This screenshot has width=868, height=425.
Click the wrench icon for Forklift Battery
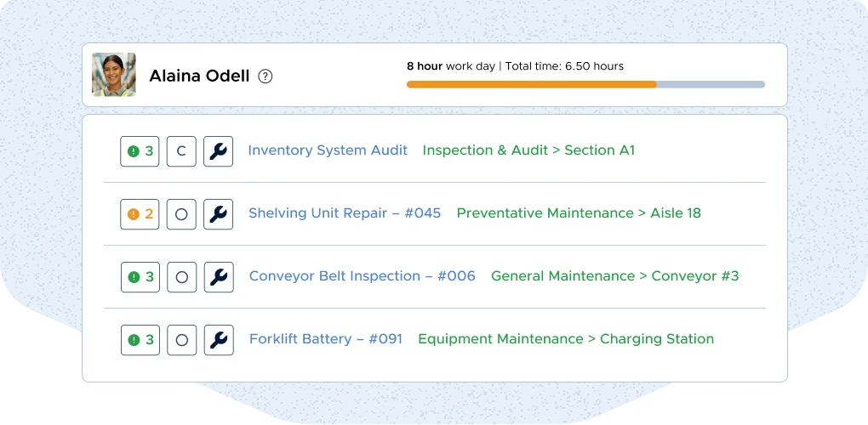[218, 340]
